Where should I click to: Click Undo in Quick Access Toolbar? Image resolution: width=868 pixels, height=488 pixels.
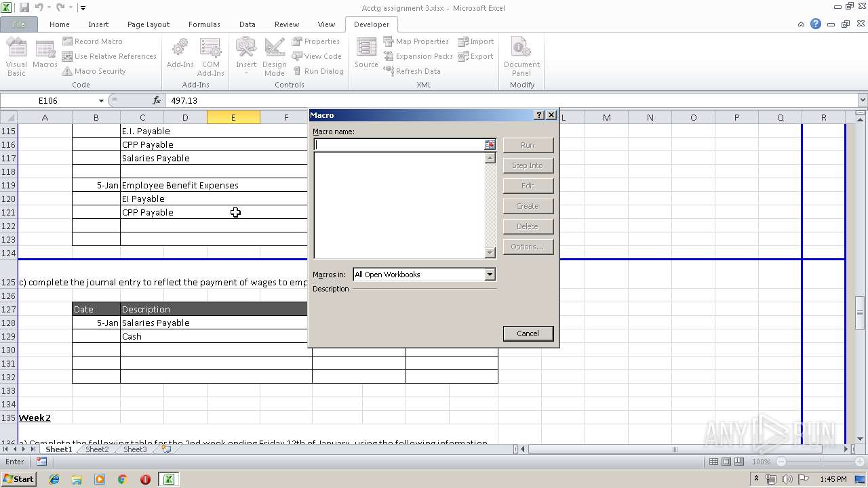(x=39, y=7)
